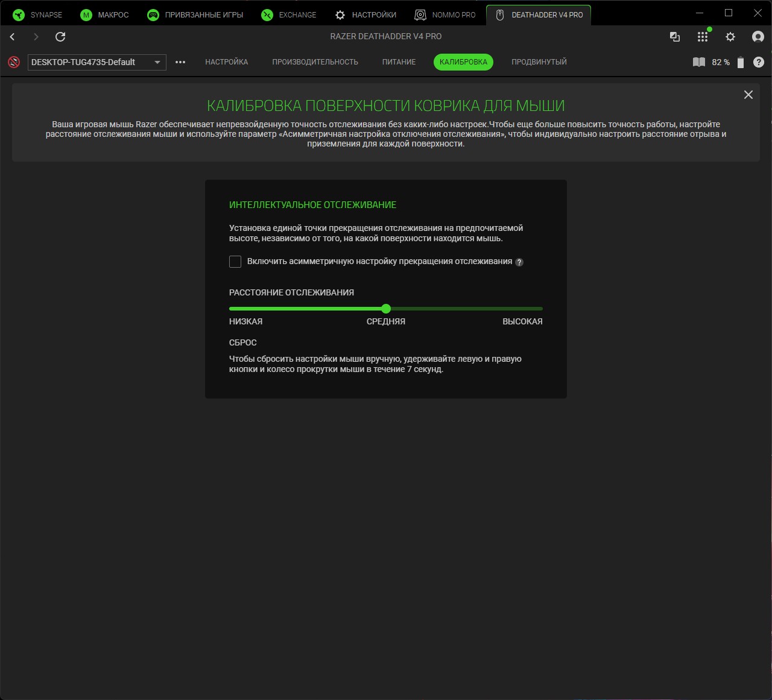
Task: Minimize the Synapse window
Action: pyautogui.click(x=700, y=13)
